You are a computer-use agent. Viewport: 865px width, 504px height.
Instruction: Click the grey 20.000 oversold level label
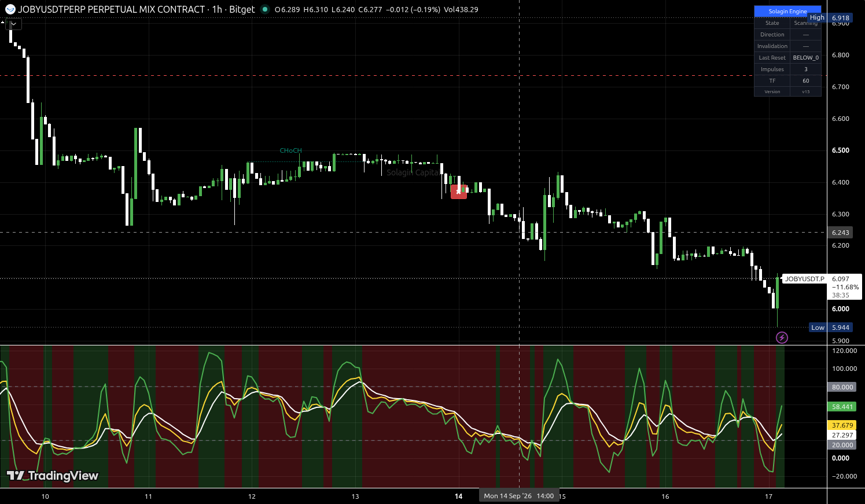click(842, 445)
